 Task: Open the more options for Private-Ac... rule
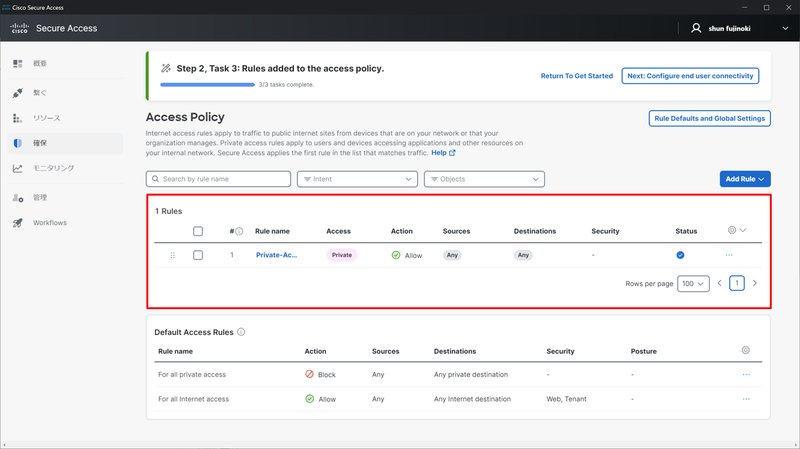click(729, 255)
